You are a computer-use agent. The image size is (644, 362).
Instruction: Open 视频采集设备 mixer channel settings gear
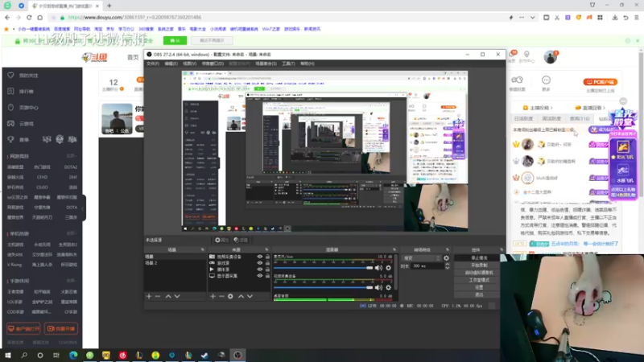pyautogui.click(x=389, y=288)
